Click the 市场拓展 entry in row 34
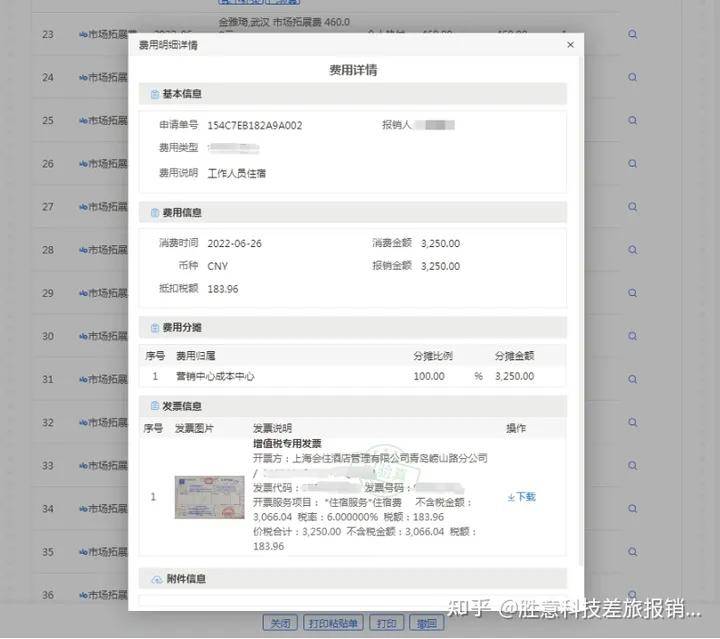The image size is (720, 639). (103, 509)
